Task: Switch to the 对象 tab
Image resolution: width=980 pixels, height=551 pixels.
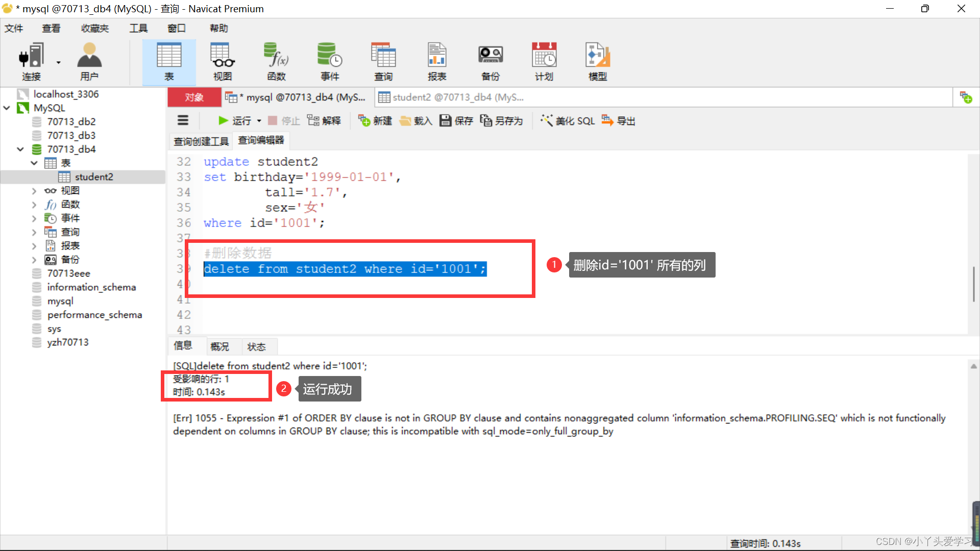Action: [x=194, y=97]
